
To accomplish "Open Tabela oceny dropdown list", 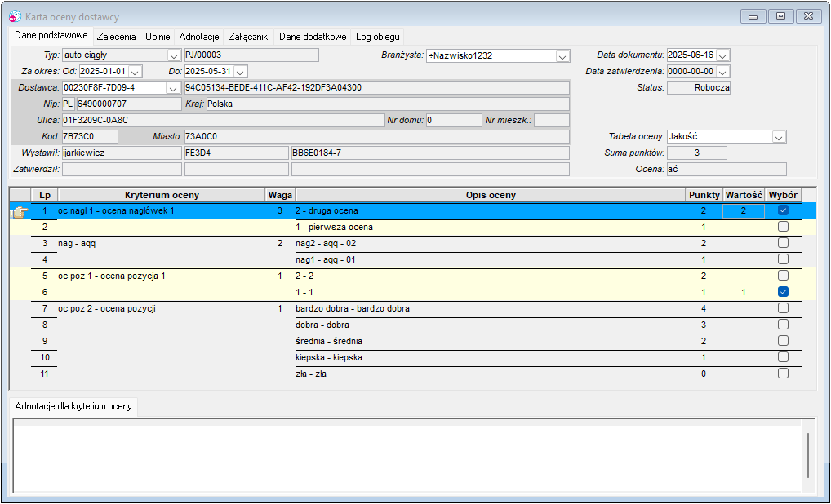I will click(779, 137).
